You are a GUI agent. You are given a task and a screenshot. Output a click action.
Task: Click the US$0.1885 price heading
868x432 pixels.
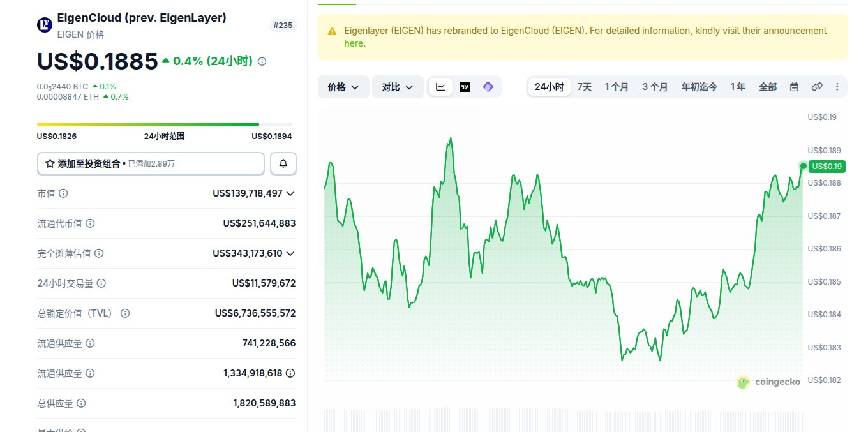pos(97,61)
